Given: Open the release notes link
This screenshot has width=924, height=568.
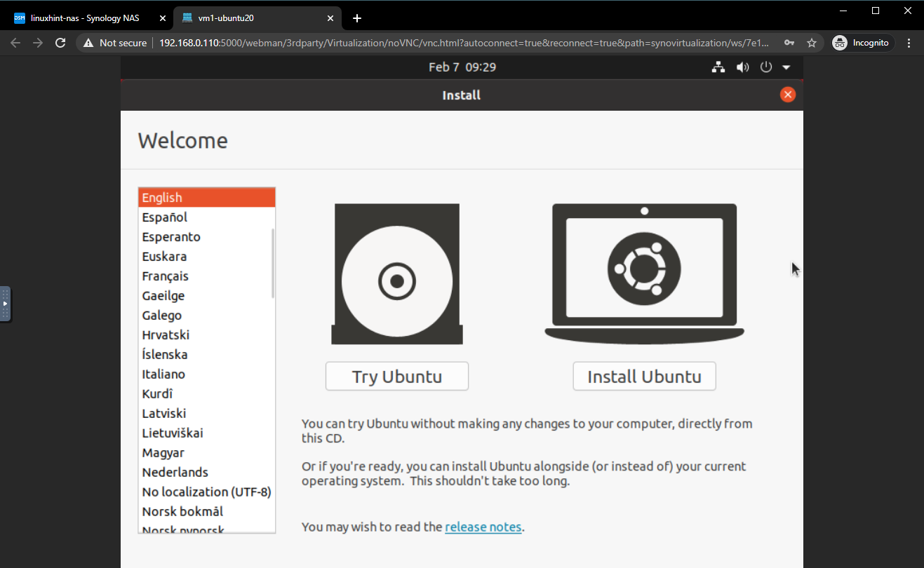Looking at the screenshot, I should (483, 527).
